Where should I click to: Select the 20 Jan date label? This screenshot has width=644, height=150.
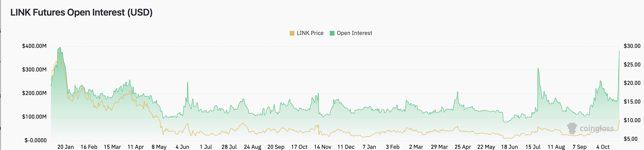pyautogui.click(x=66, y=147)
